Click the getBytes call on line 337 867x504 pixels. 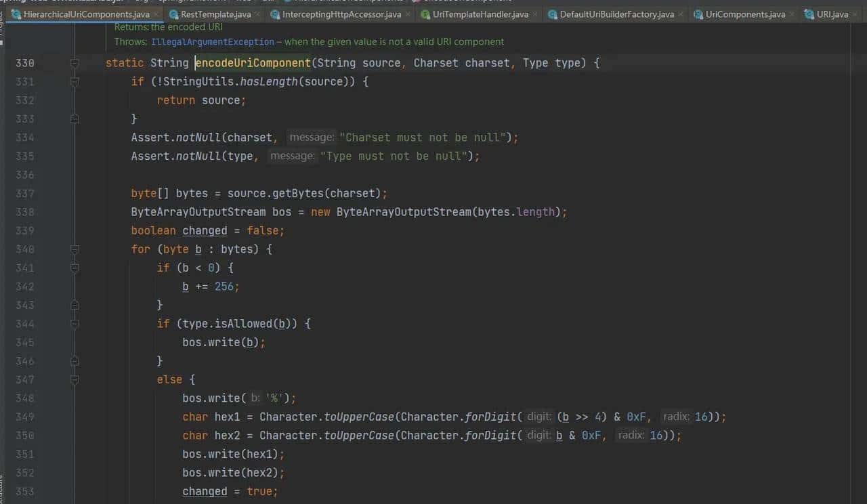coord(298,193)
